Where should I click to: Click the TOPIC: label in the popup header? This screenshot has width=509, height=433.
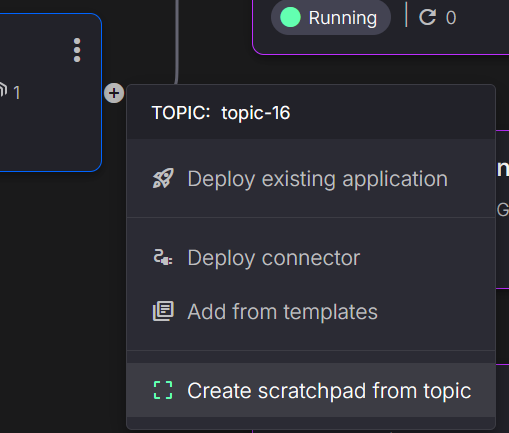pos(181,113)
